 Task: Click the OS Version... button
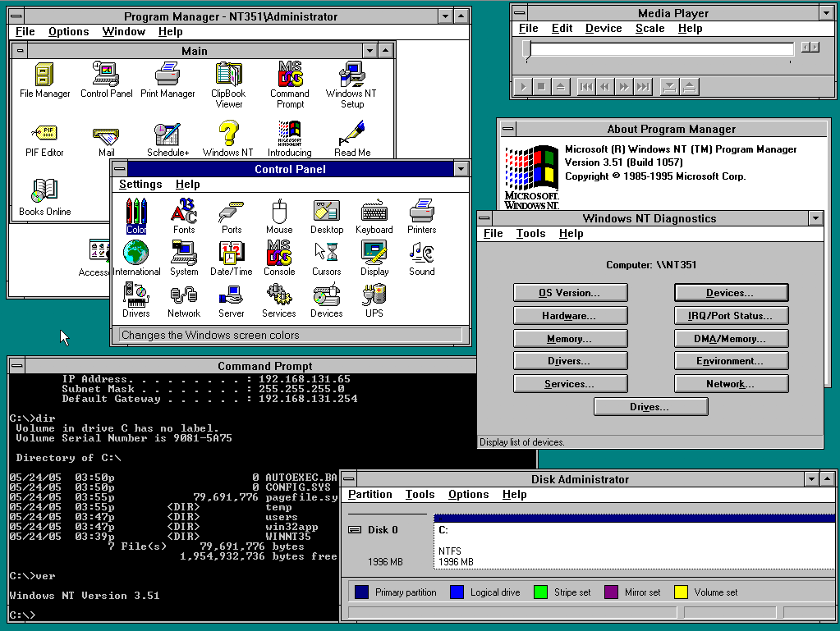570,293
